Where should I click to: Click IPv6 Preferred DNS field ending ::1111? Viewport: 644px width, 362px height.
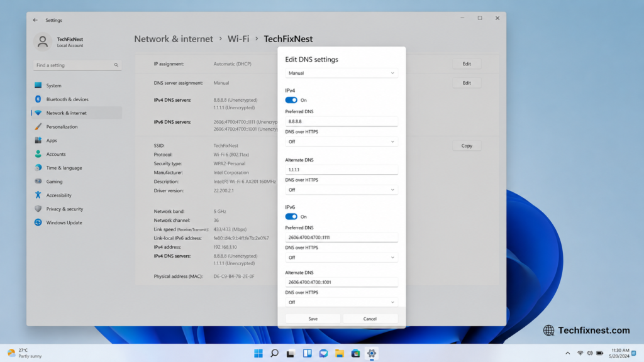pyautogui.click(x=341, y=237)
